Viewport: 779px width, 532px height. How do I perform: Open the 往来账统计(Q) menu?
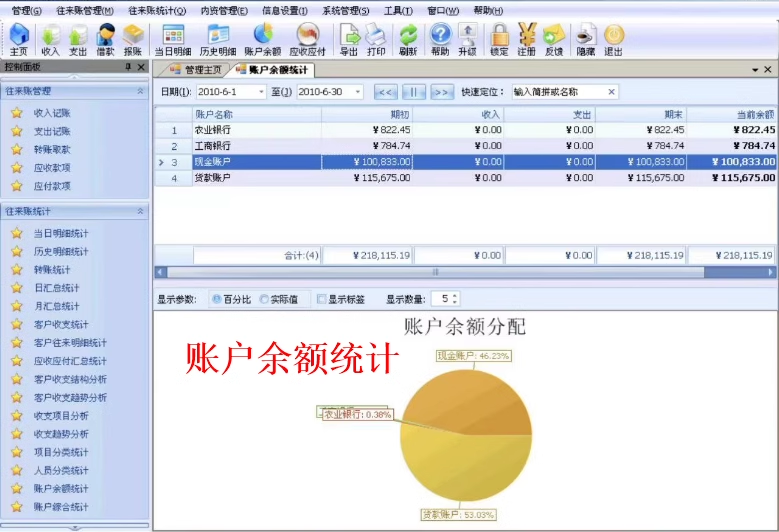coord(157,10)
